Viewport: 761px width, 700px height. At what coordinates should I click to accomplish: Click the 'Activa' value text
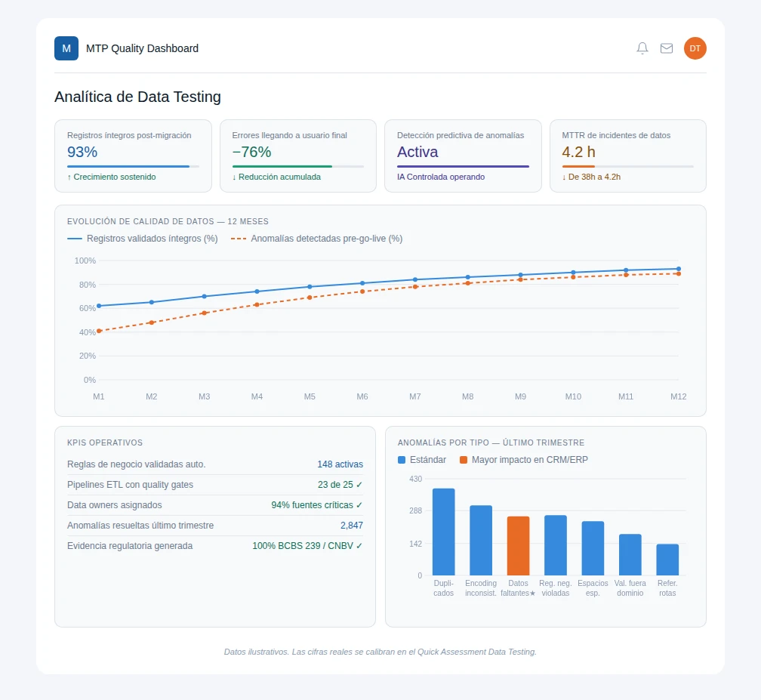tap(417, 152)
